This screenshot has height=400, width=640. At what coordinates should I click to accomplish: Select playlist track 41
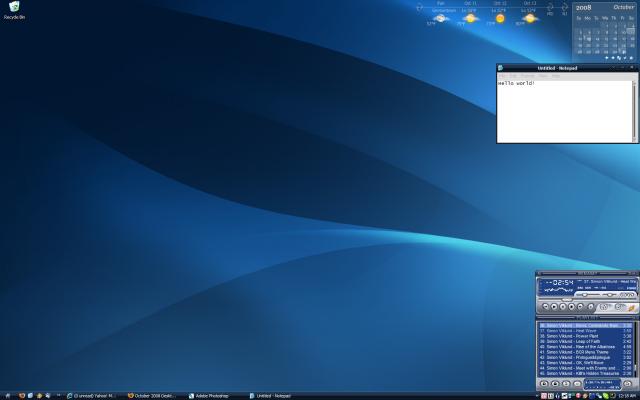click(x=585, y=352)
